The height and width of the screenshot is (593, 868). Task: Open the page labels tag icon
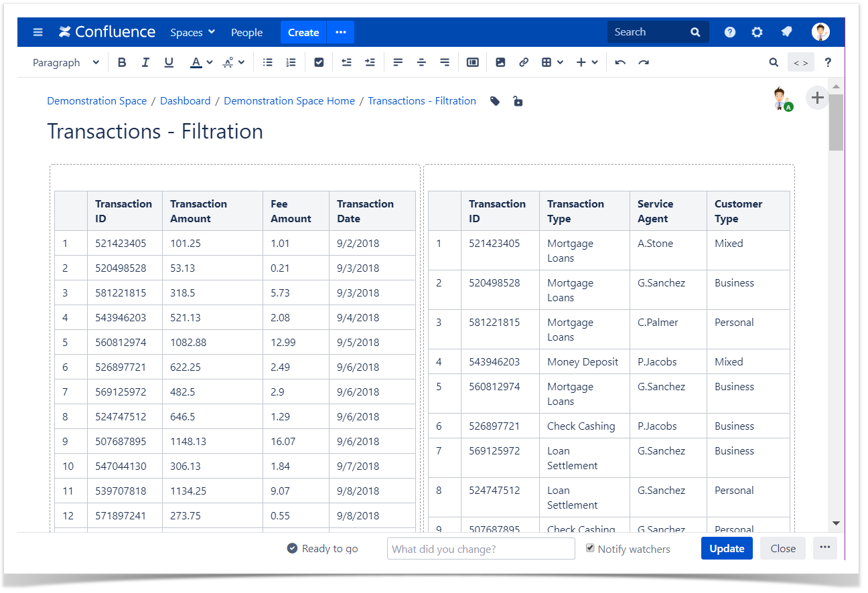(495, 101)
